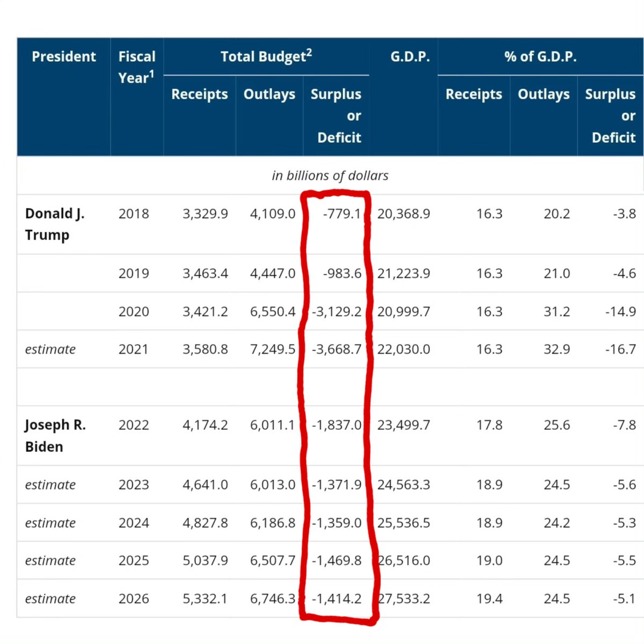
Task: Click fiscal year 2024 cell
Action: tap(134, 523)
